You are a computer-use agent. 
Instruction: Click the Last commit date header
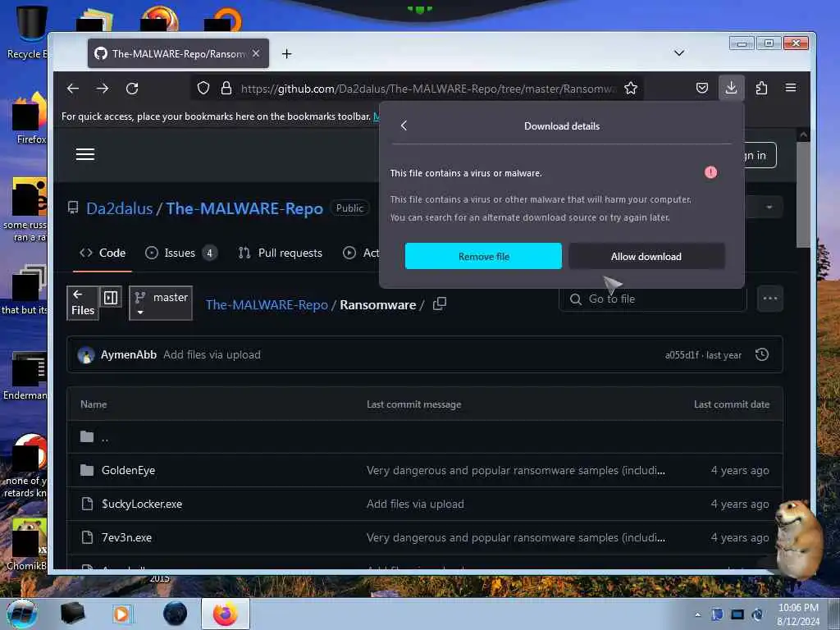731,404
